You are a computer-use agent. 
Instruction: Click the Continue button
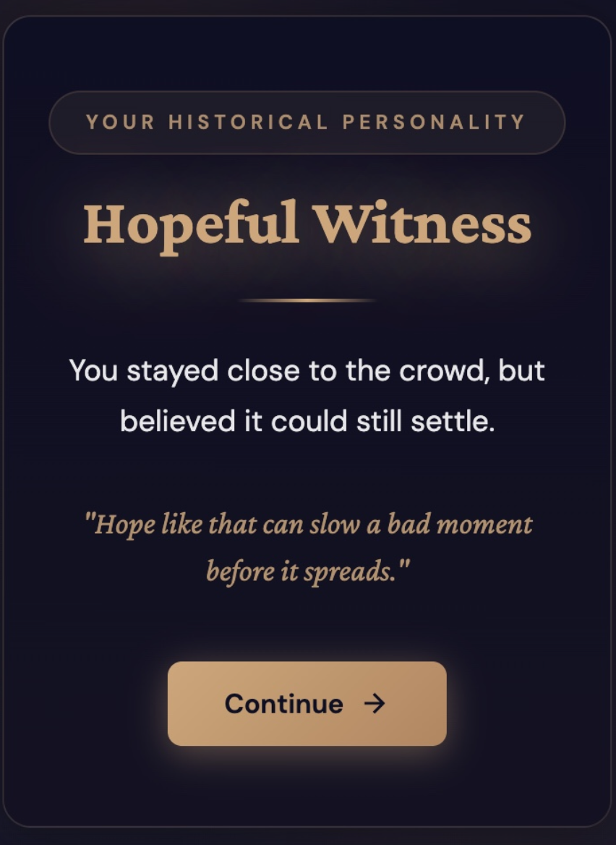coord(307,703)
